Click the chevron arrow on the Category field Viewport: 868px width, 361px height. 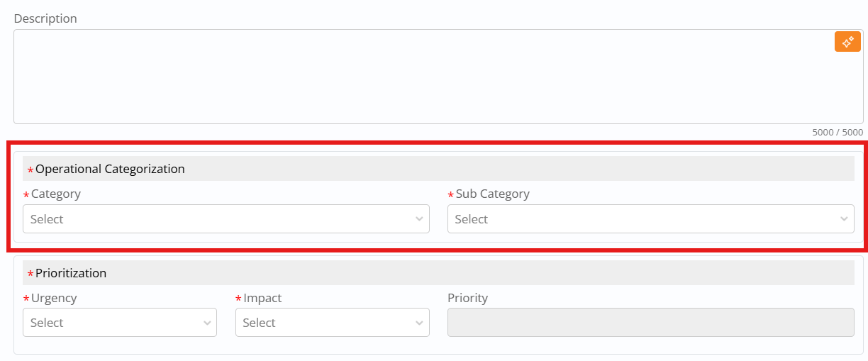(x=419, y=219)
